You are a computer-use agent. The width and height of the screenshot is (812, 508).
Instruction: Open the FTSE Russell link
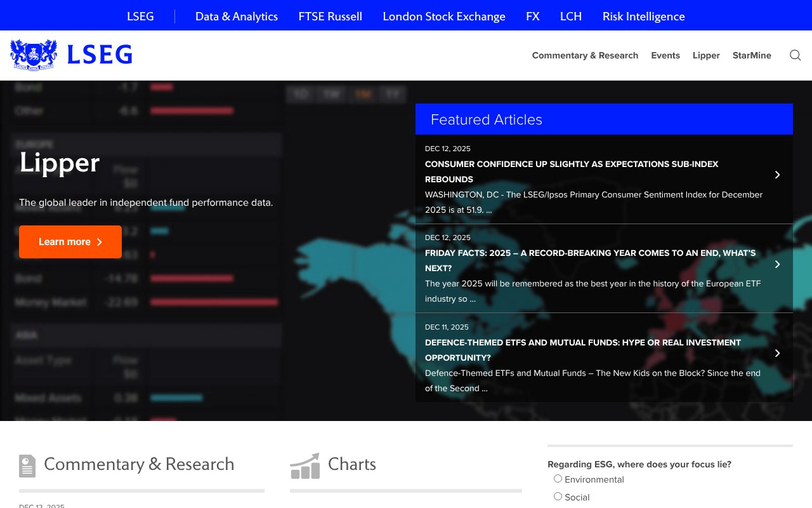point(330,16)
